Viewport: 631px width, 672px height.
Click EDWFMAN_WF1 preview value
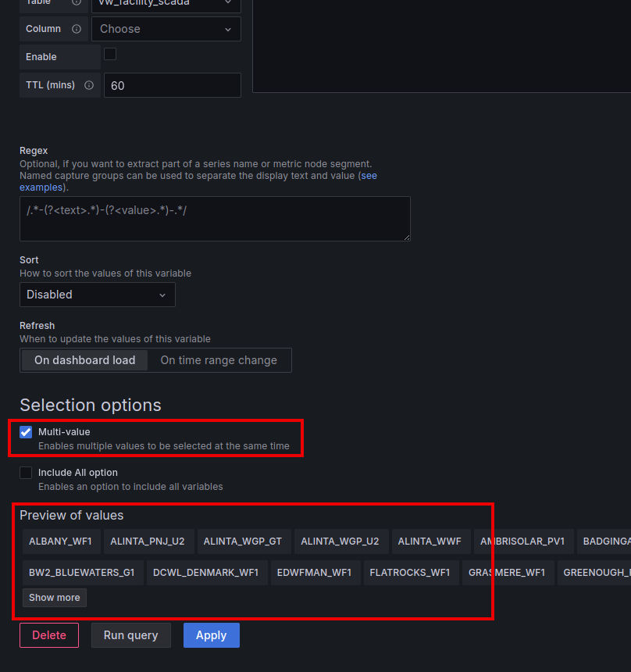pos(314,573)
